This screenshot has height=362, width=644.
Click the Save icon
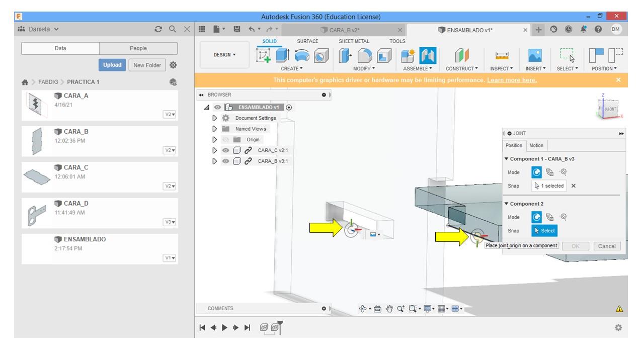click(x=237, y=30)
